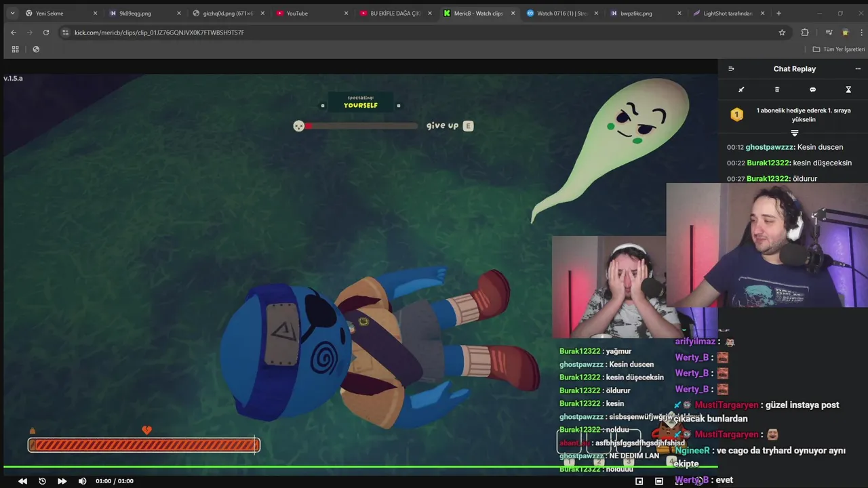Image resolution: width=868 pixels, height=488 pixels.
Task: Click Burak12322 username at 00:27
Action: (768, 179)
